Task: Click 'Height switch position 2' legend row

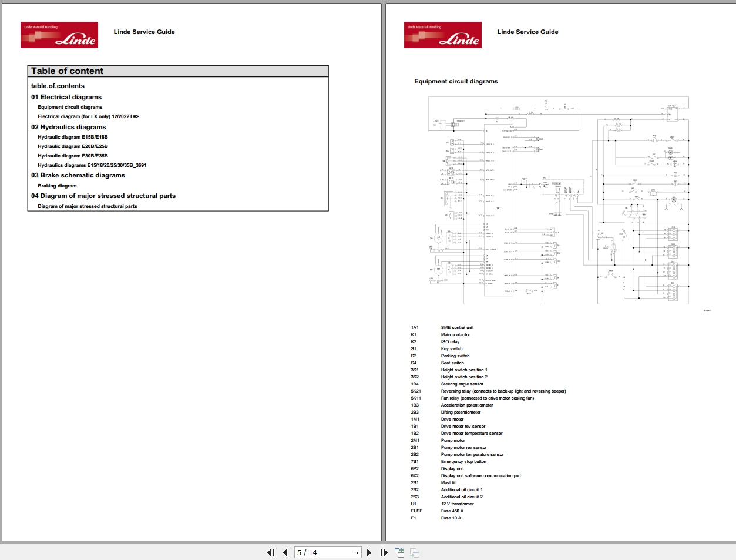Action: pyautogui.click(x=449, y=377)
